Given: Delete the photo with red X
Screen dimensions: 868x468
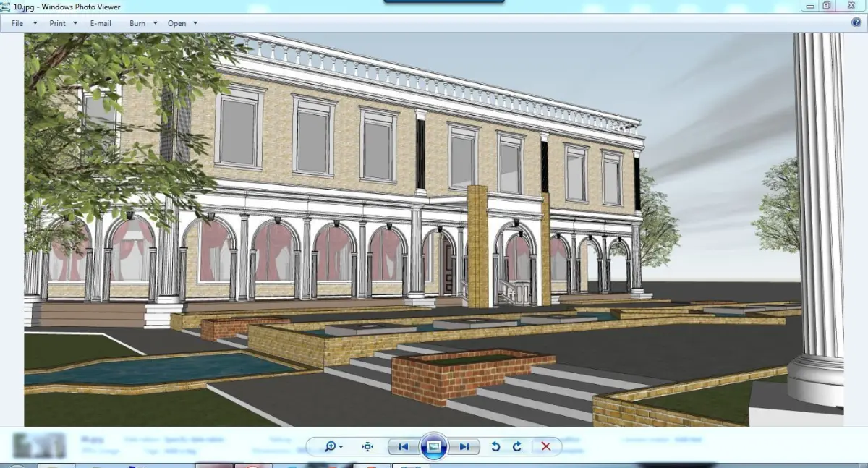Looking at the screenshot, I should (x=546, y=446).
